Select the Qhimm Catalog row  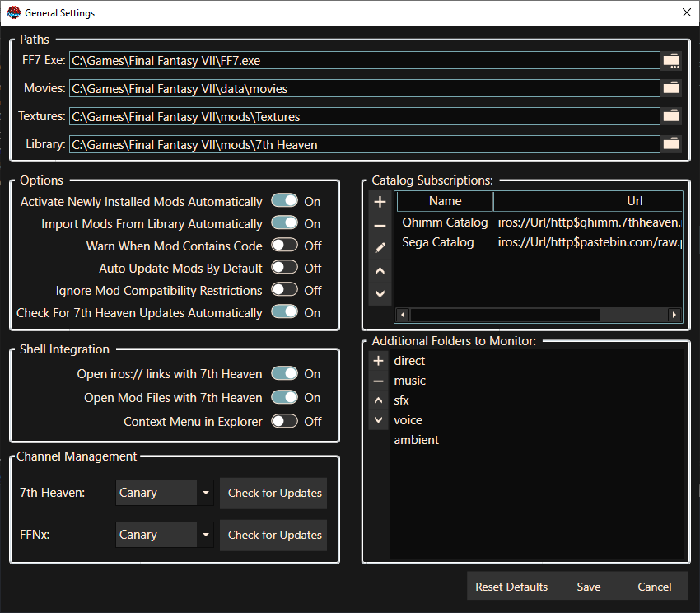pyautogui.click(x=539, y=222)
